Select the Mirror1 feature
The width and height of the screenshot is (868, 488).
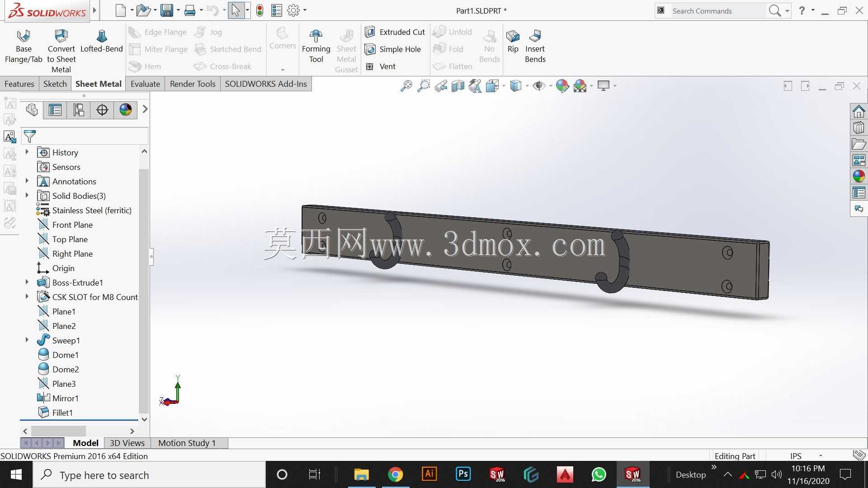65,398
